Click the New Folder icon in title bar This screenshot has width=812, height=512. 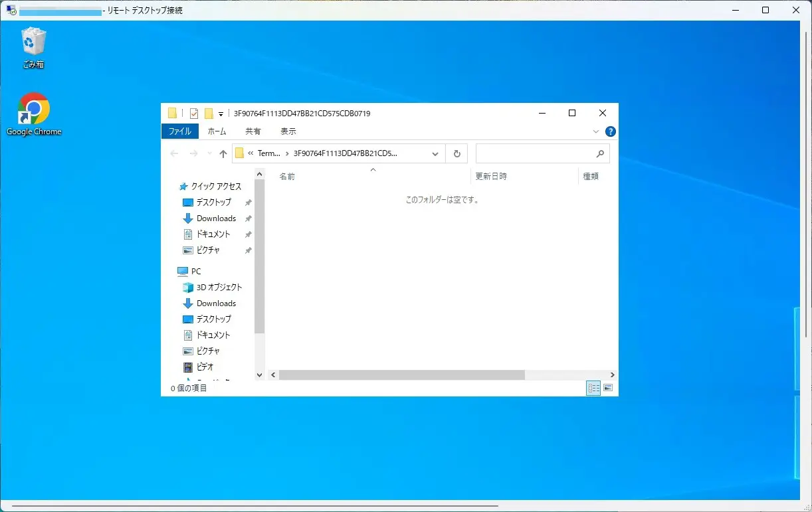tap(209, 114)
